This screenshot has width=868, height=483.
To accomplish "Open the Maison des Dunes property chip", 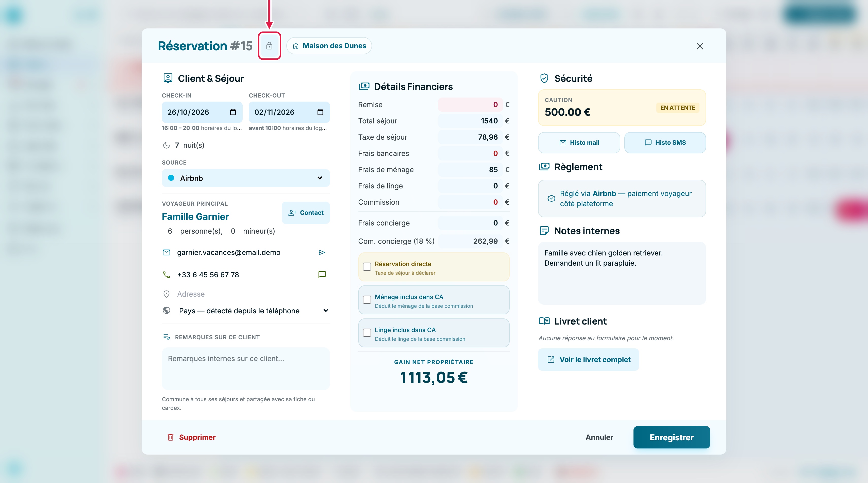I will pos(329,46).
